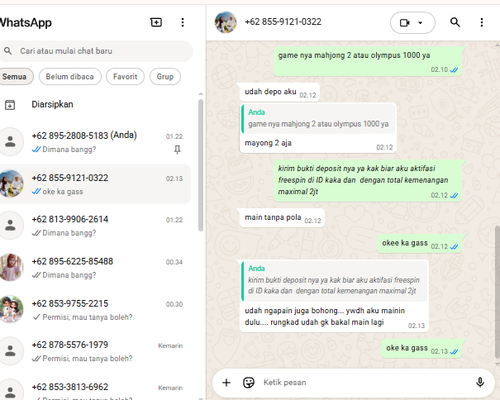Open the emoji and sticker picker

[249, 382]
